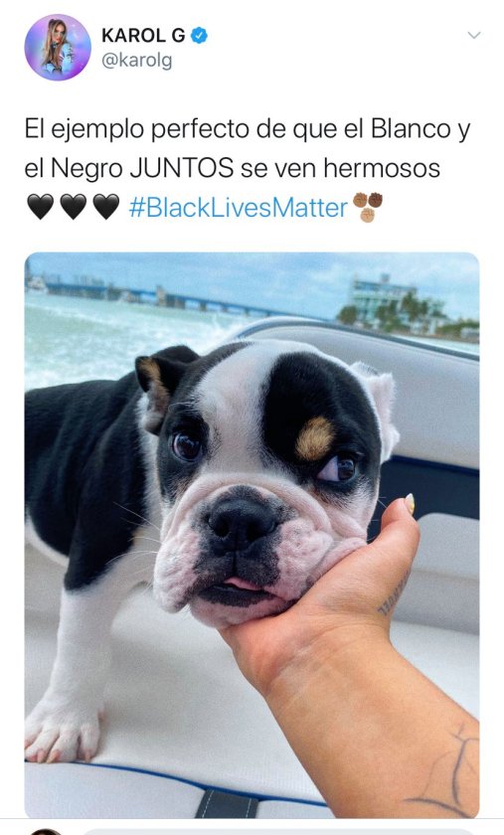504x835 pixels.
Task: Click the first black heart emoji
Action: click(x=41, y=207)
